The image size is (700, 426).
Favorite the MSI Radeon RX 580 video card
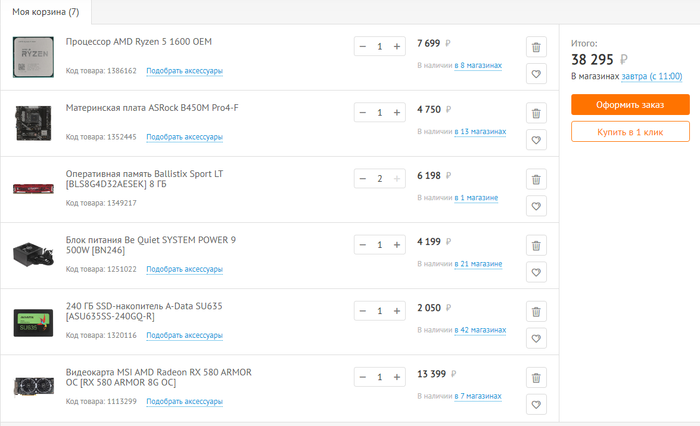point(536,404)
